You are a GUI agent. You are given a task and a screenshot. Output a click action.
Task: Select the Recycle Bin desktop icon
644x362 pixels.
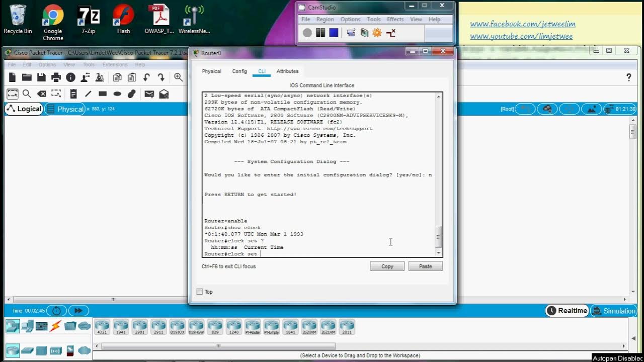pos(18,20)
